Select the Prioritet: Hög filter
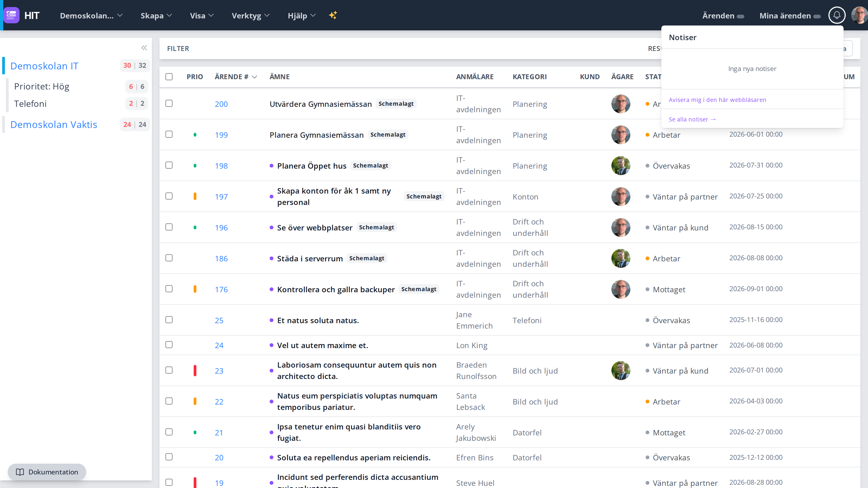868x488 pixels. 42,86
